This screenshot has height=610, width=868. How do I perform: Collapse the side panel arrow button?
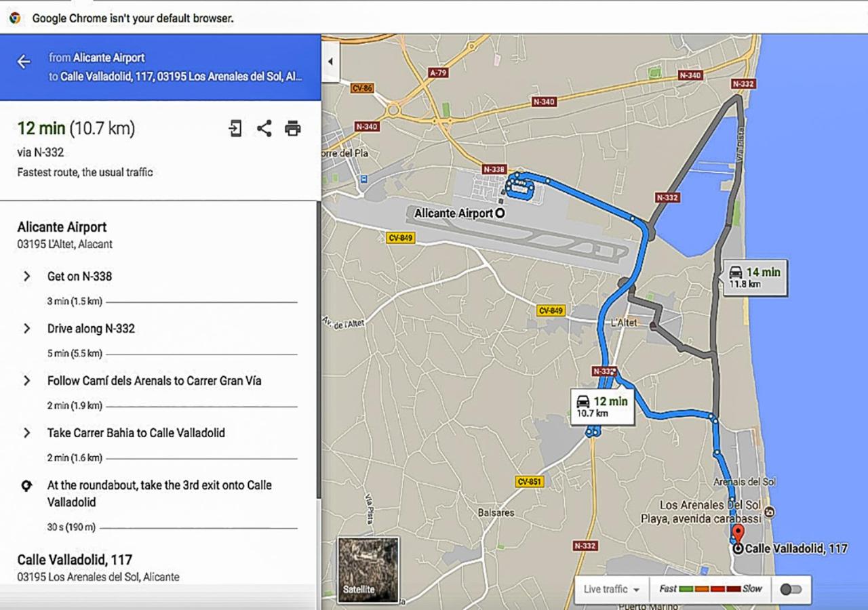330,62
